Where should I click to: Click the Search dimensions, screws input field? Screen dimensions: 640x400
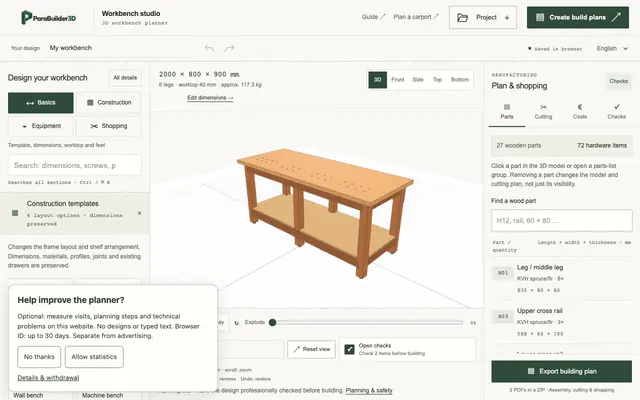point(75,165)
